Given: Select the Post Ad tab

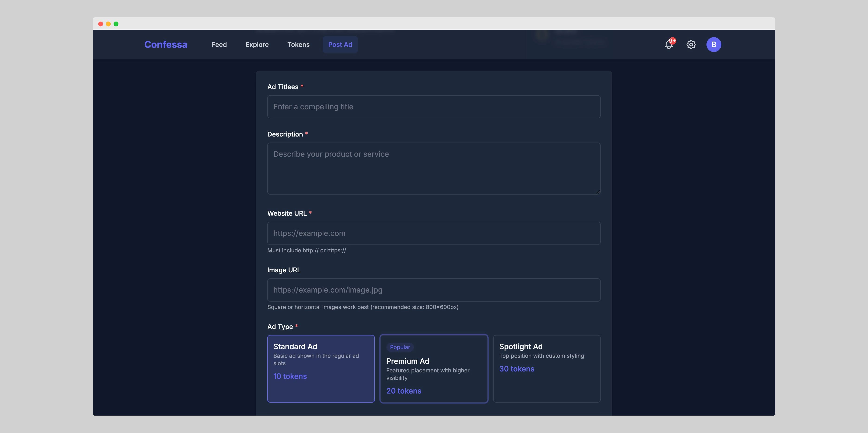Looking at the screenshot, I should (340, 45).
